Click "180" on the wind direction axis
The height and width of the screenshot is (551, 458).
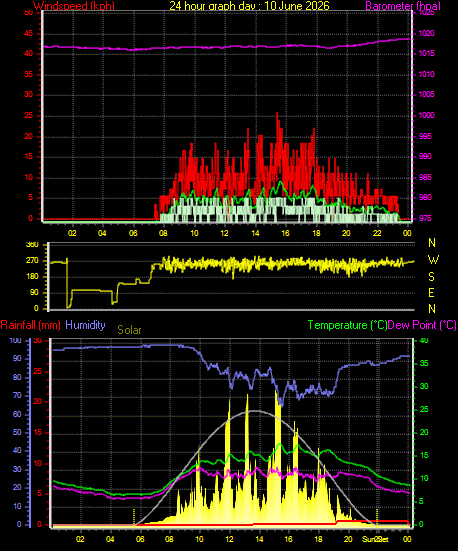[32, 277]
